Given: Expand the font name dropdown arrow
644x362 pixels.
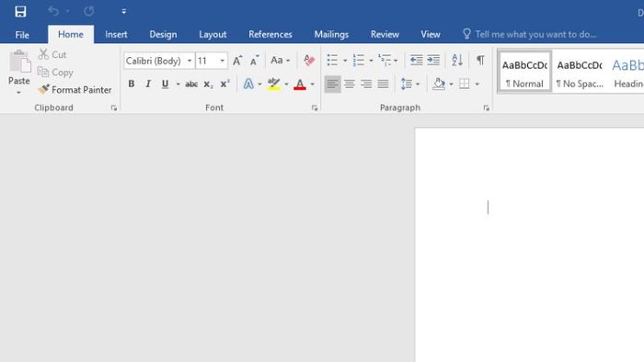Looking at the screenshot, I should (190, 61).
